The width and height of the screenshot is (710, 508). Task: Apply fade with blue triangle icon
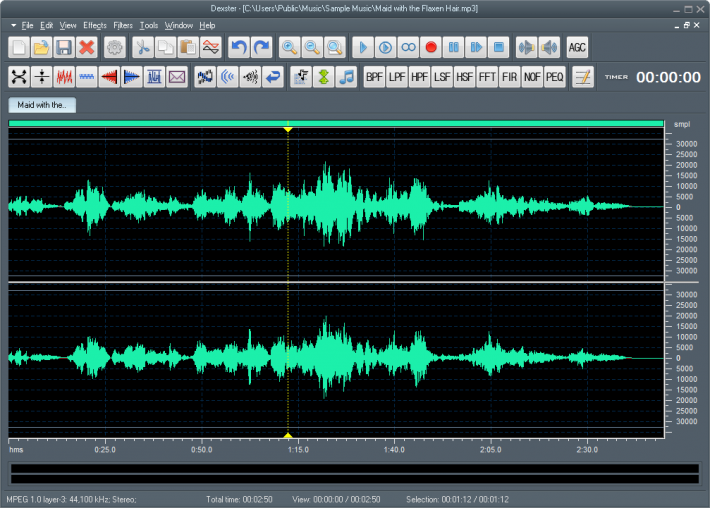coord(132,77)
